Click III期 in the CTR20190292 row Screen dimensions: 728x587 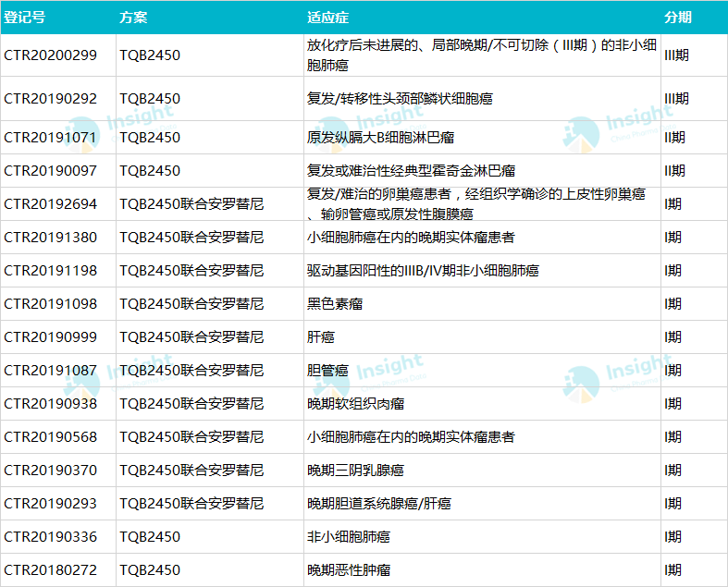point(676,98)
